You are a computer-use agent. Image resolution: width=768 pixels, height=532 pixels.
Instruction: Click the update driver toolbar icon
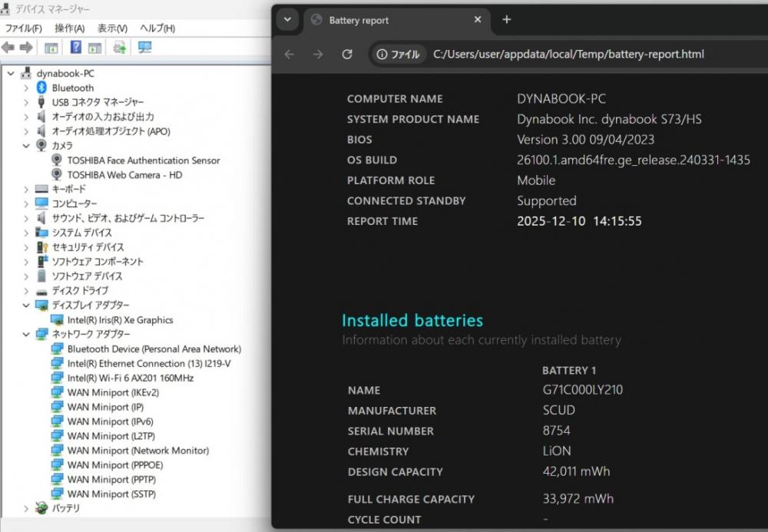pyautogui.click(x=120, y=48)
